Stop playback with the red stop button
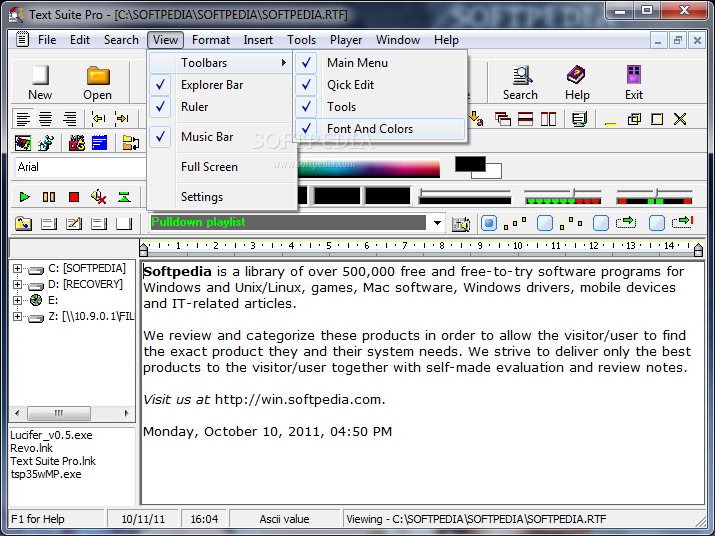The height and width of the screenshot is (536, 715). click(x=74, y=197)
